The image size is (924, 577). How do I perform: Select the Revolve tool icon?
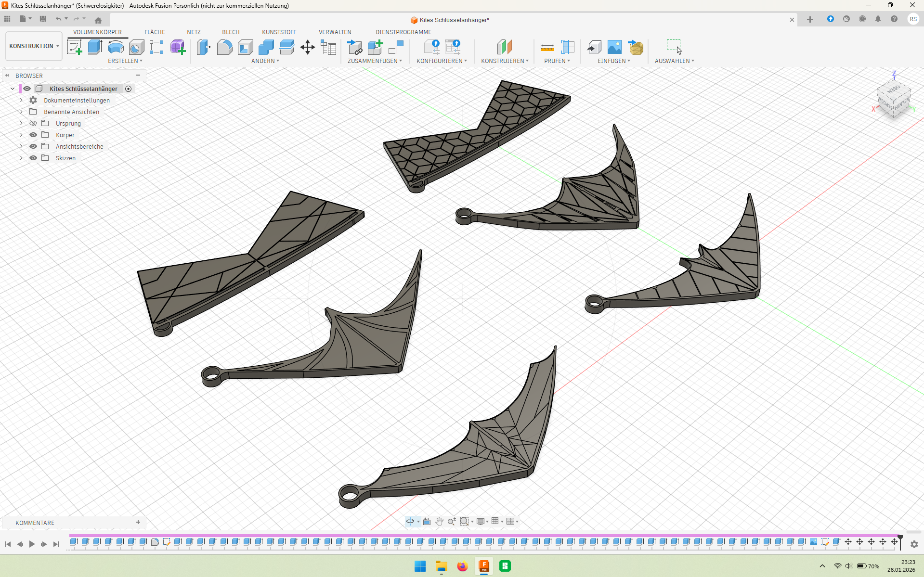[x=116, y=47]
